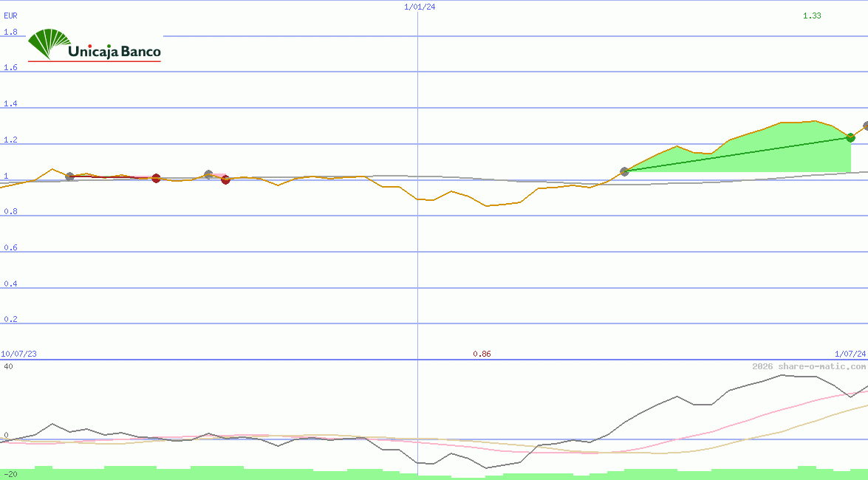Click the 1.8 axis label
Screen dimensions: 868x480
(x=10, y=32)
